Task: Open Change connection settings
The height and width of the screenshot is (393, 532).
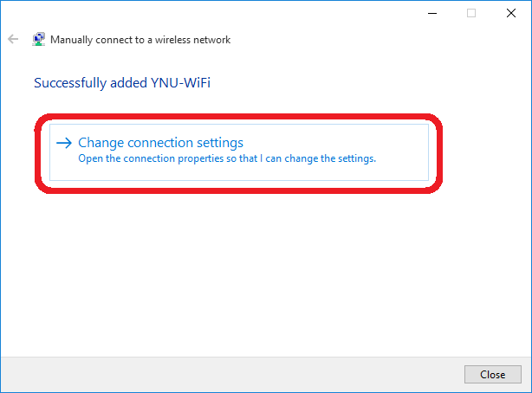Action: (x=239, y=152)
